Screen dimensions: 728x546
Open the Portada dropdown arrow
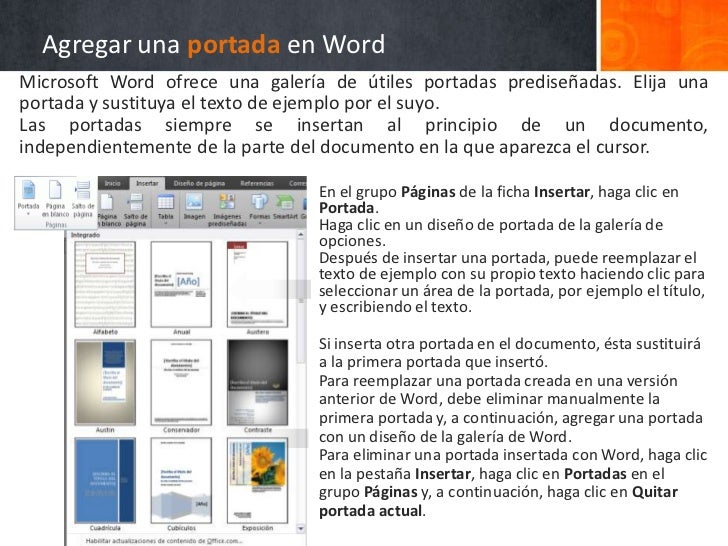(x=28, y=214)
